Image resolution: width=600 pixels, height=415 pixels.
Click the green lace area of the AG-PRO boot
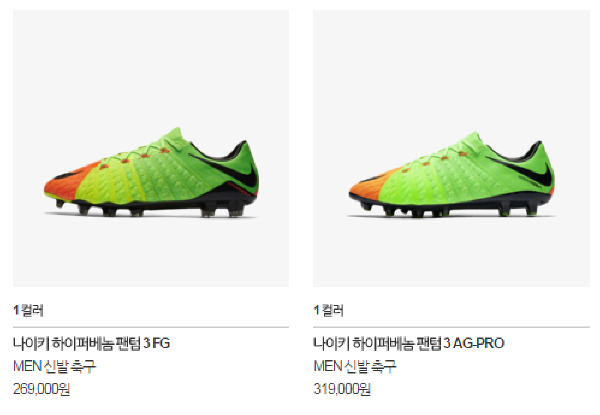442,156
